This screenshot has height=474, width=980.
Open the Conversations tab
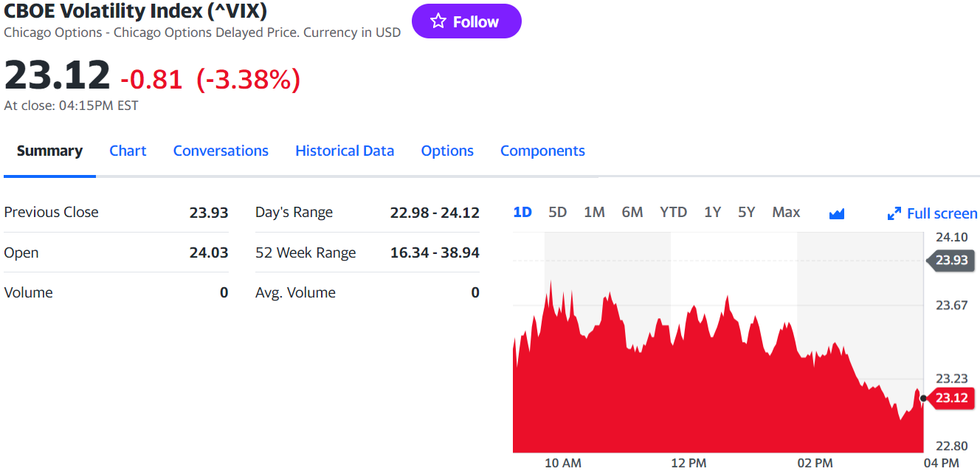click(x=221, y=151)
